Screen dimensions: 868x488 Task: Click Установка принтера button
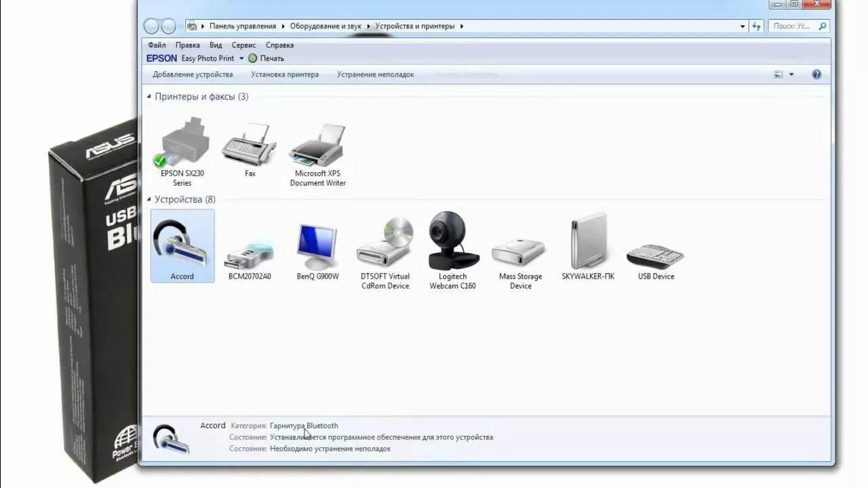pos(285,75)
